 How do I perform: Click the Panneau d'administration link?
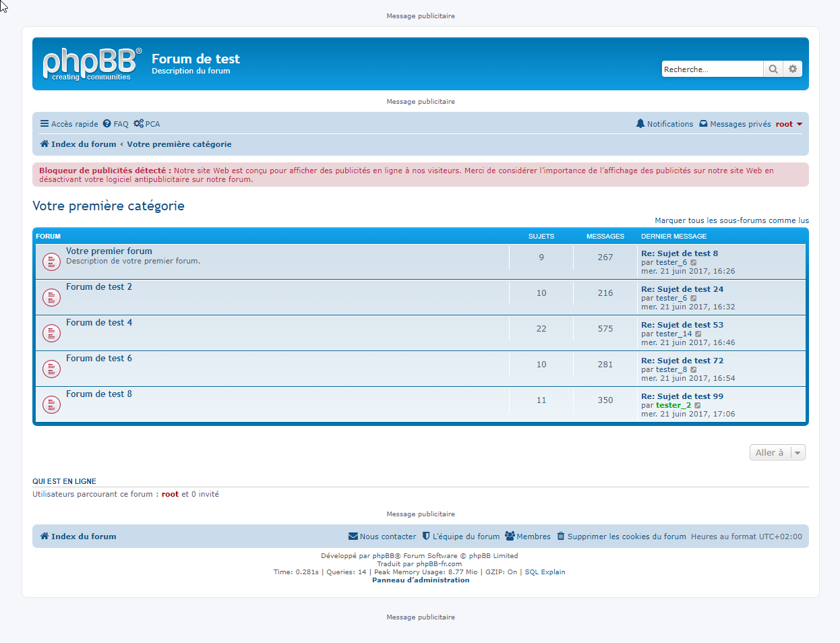click(x=421, y=580)
